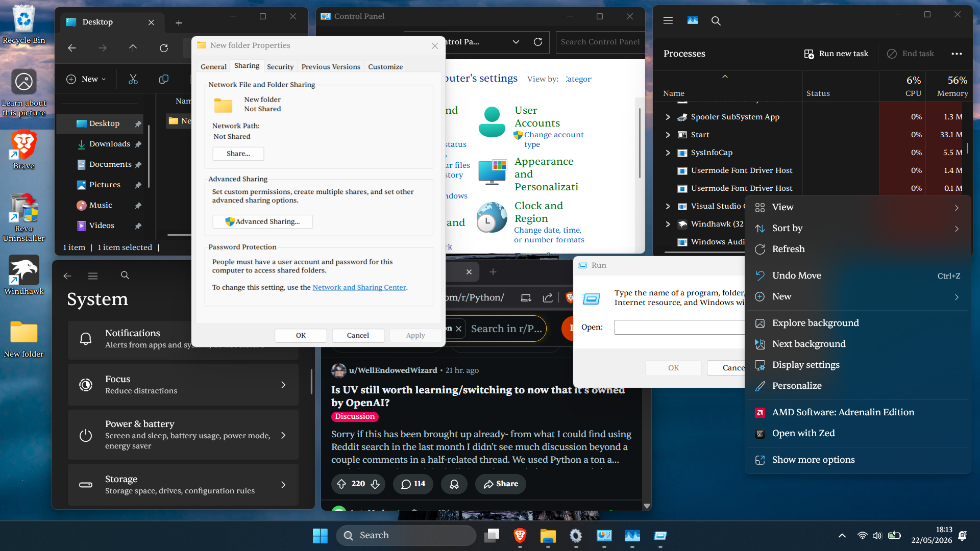
Task: Go back in File Explorer
Action: click(72, 48)
